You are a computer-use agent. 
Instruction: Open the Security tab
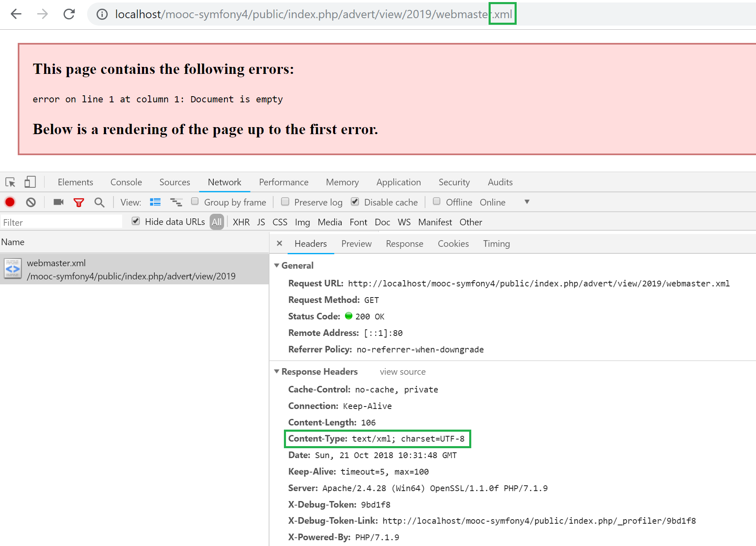pos(454,182)
